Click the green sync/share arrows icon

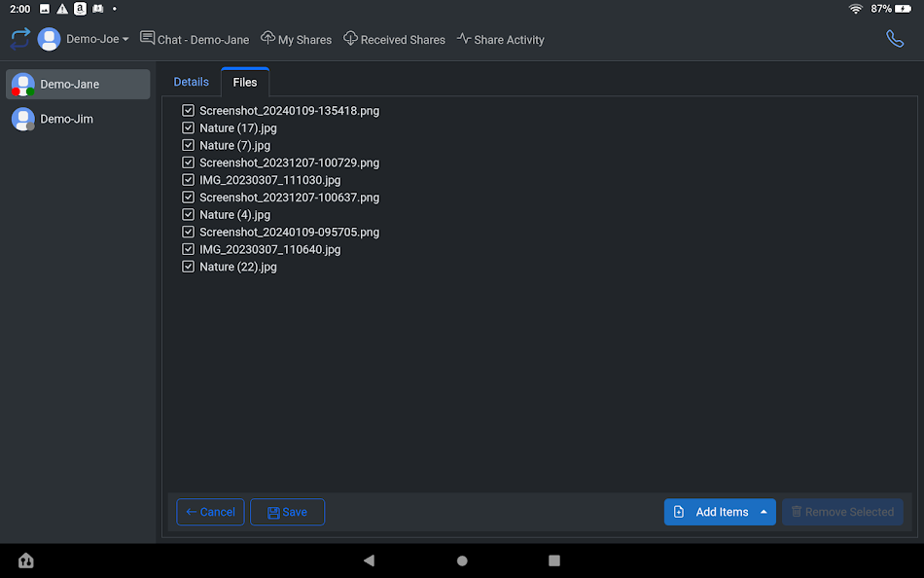point(19,39)
